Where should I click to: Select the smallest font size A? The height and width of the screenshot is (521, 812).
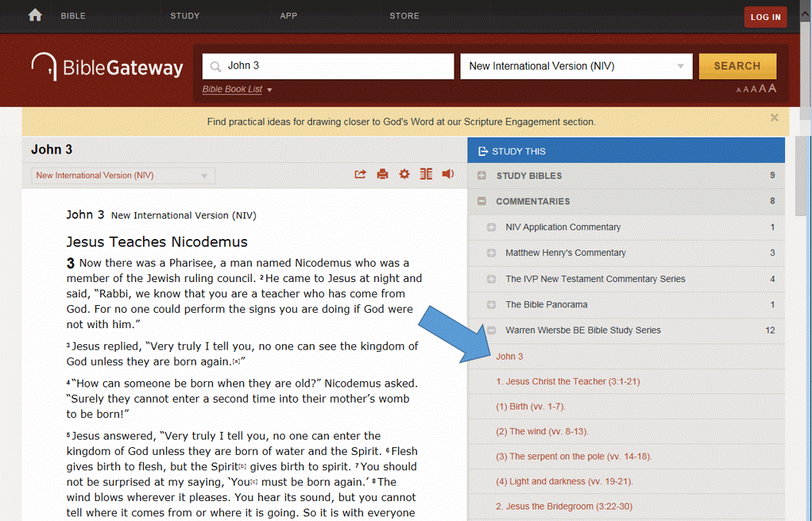click(738, 90)
